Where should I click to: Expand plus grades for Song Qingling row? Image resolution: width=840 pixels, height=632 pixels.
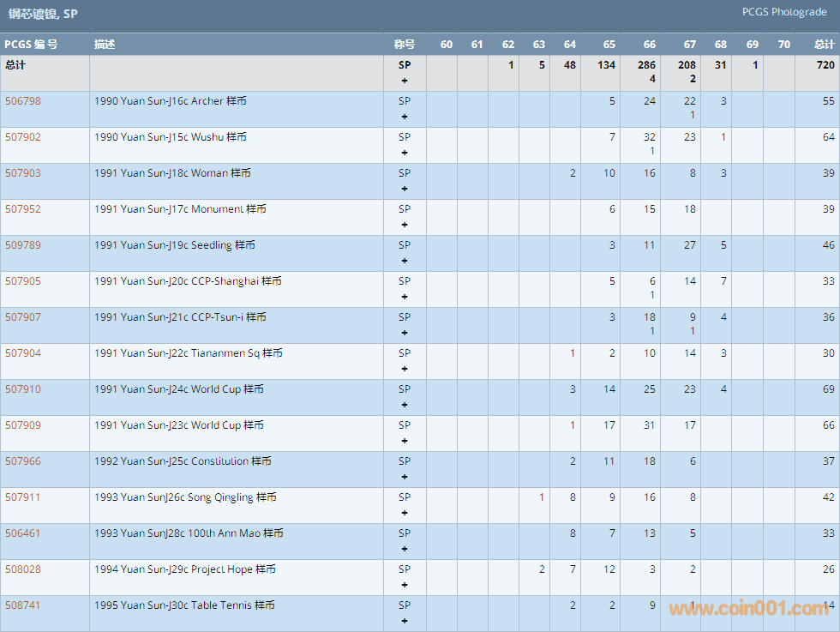pyautogui.click(x=405, y=513)
